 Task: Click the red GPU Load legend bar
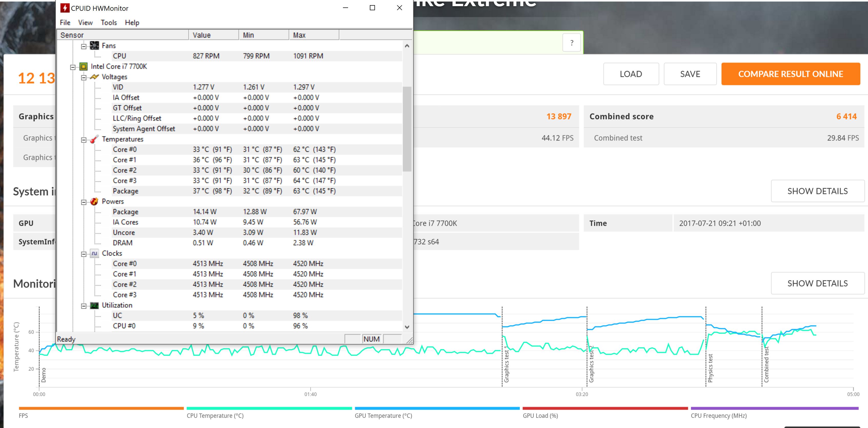(605, 408)
